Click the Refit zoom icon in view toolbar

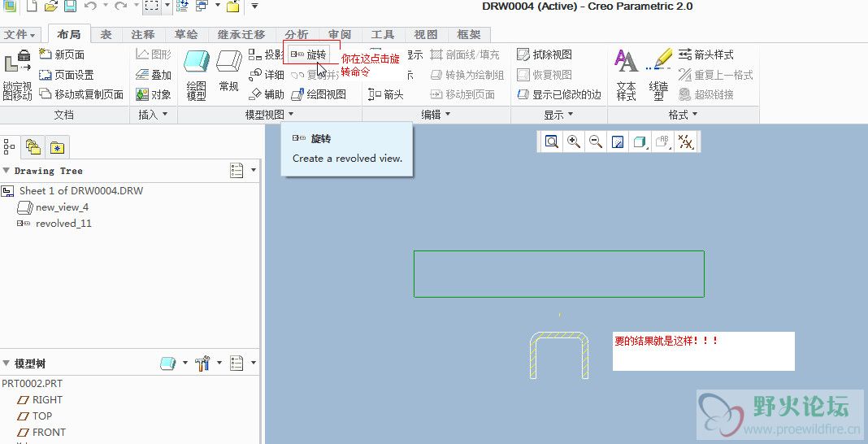[x=551, y=142]
